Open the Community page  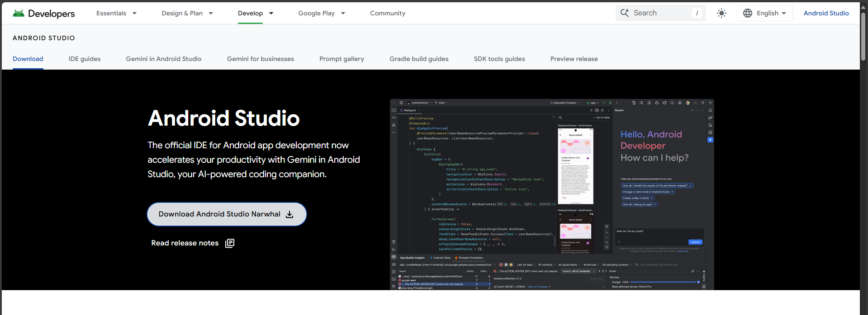(388, 13)
